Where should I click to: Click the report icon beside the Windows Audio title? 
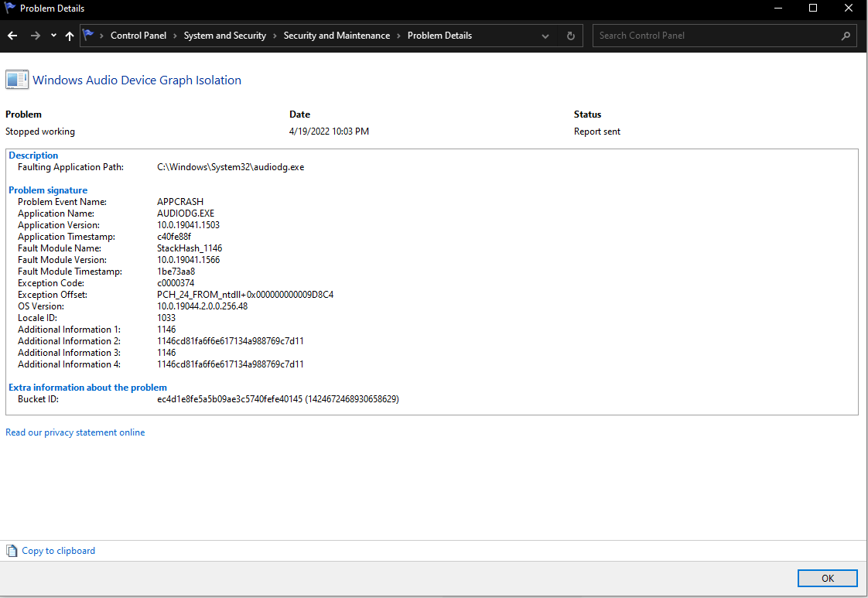(16, 80)
